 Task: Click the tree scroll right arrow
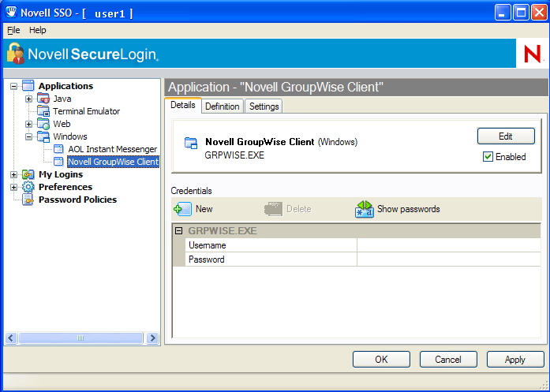pyautogui.click(x=152, y=338)
